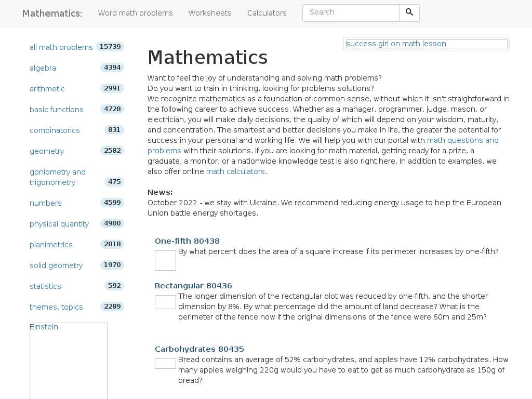Click the Rectangular problem thumbnail image
The width and height of the screenshot is (532, 399).
[165, 302]
